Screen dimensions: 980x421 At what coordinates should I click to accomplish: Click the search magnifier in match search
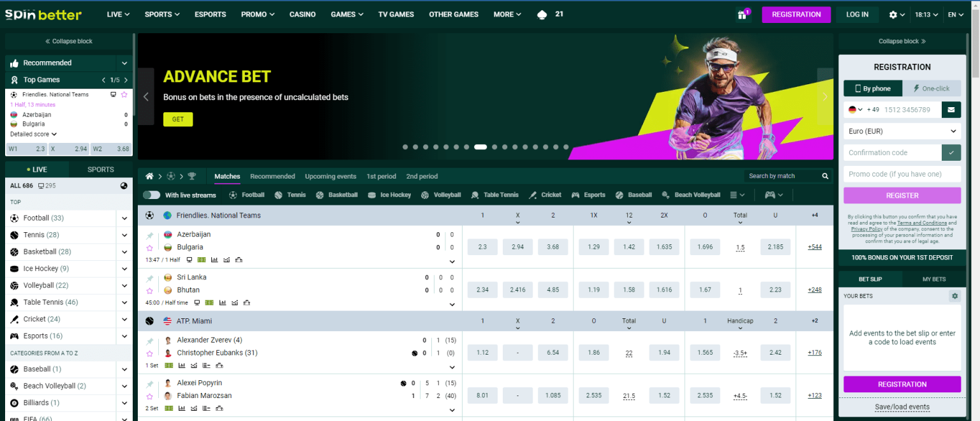pos(825,176)
